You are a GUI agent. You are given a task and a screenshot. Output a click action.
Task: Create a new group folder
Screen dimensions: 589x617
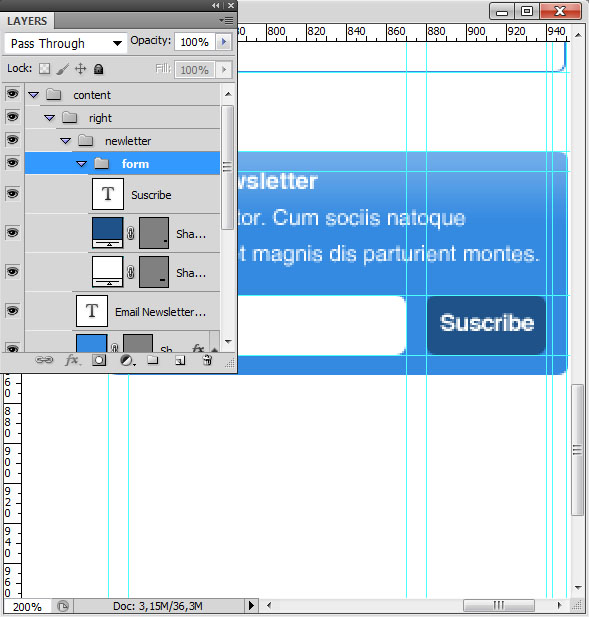(x=153, y=360)
